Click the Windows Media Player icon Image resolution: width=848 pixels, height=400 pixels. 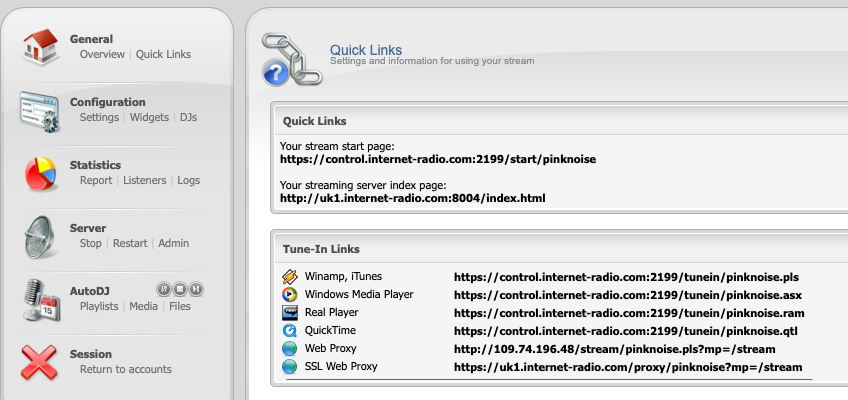(x=289, y=294)
